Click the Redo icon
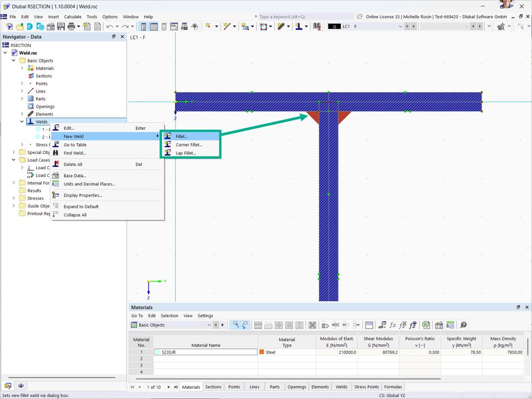532x399 pixels. tap(125, 26)
